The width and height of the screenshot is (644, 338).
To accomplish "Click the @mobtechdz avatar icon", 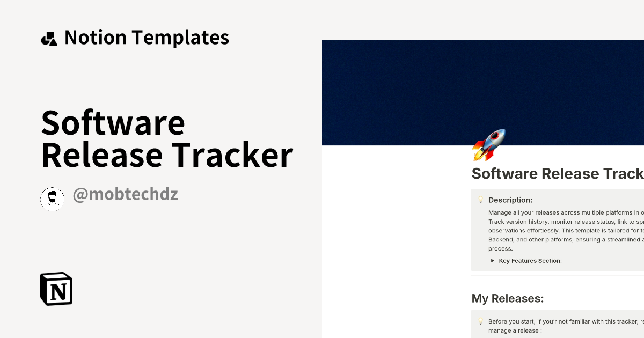I will (x=52, y=199).
